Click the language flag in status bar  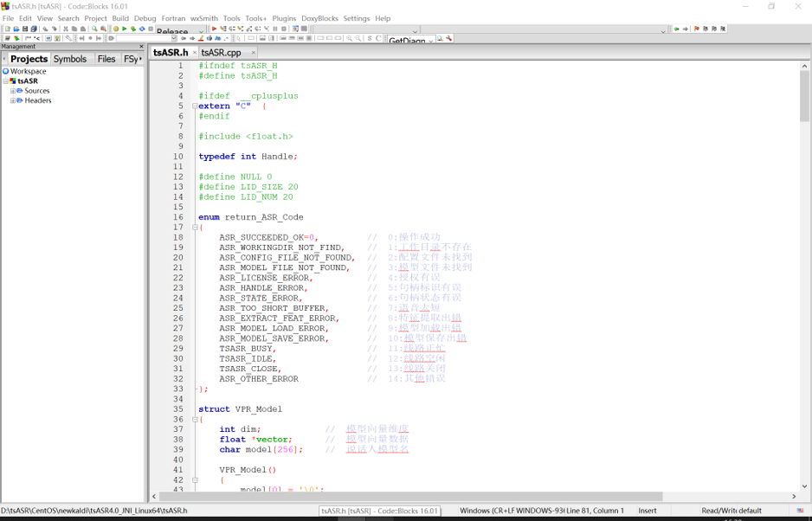coord(800,511)
